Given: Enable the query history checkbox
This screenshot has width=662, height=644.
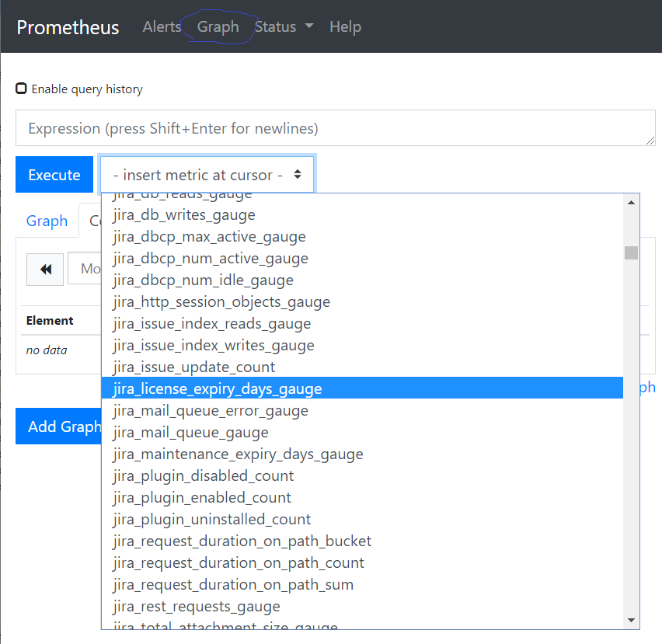Looking at the screenshot, I should point(21,88).
